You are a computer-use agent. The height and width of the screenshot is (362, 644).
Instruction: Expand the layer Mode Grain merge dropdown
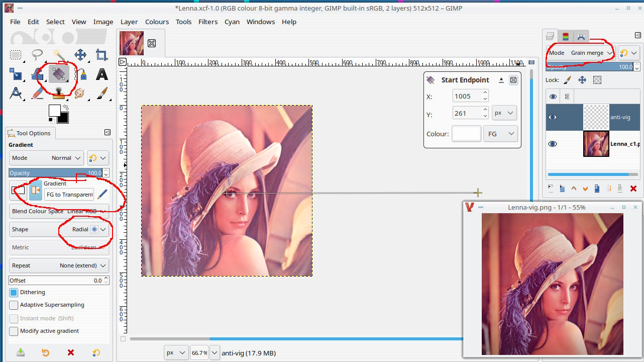(581, 53)
